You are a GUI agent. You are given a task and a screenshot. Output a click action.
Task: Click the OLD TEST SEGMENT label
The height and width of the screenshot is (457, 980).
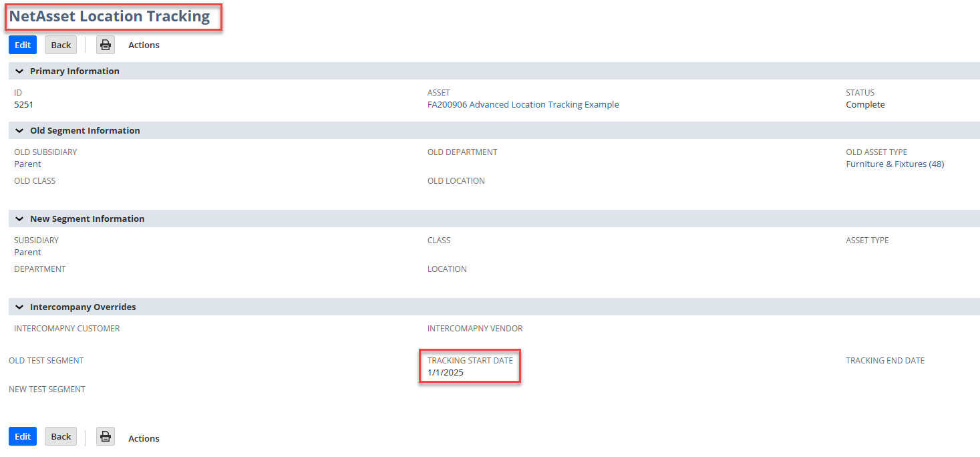46,360
